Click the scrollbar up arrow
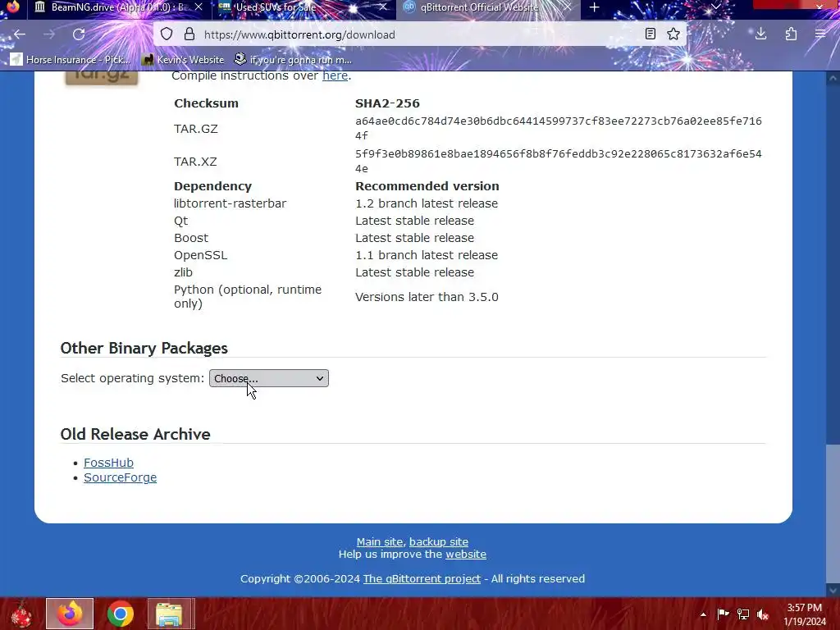840x630 pixels. point(833,78)
